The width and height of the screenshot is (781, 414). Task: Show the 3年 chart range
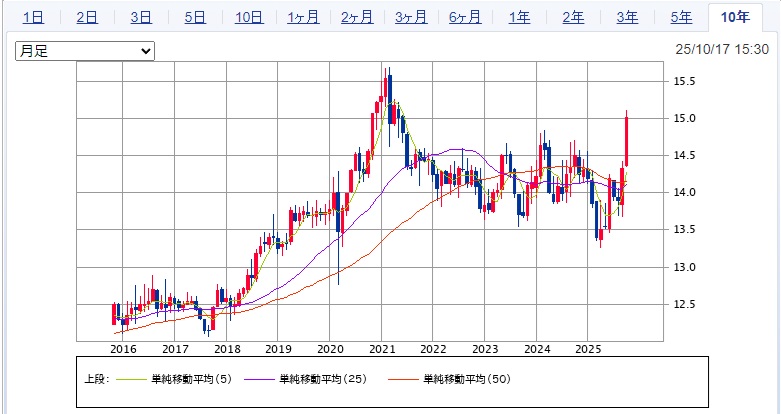(627, 17)
